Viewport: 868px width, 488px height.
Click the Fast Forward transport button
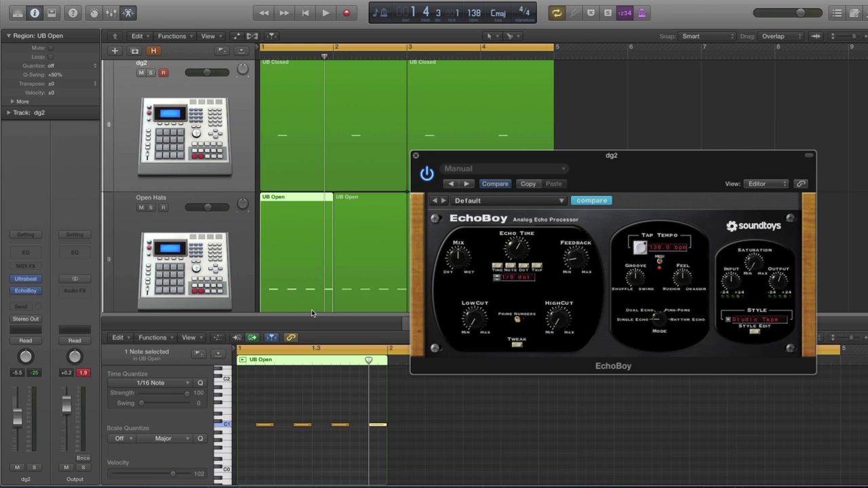284,13
